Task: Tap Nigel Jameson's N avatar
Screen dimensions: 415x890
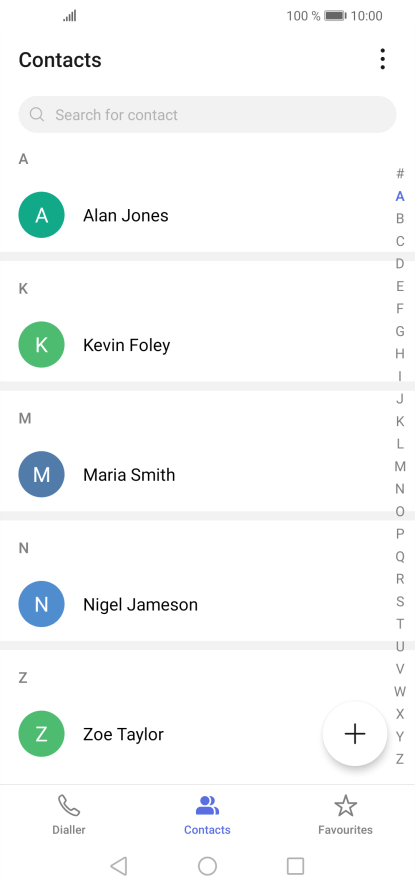Action: coord(41,604)
